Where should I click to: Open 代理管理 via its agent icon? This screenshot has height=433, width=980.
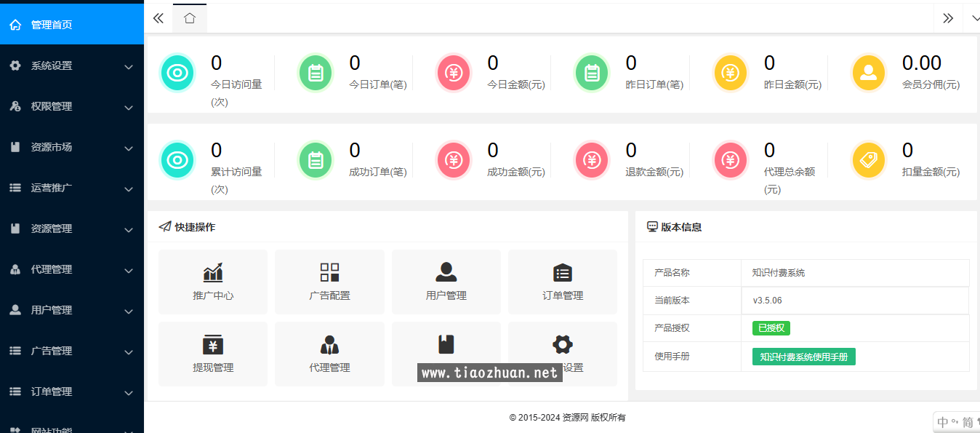point(329,344)
